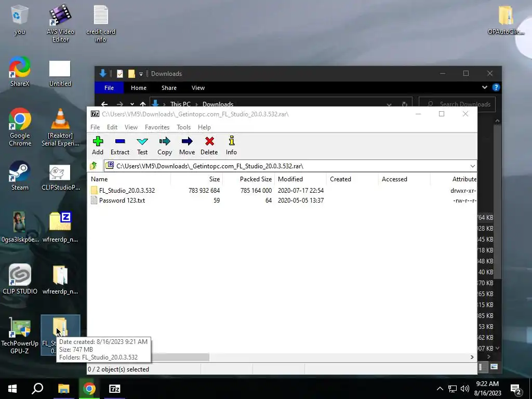This screenshot has height=399, width=532.
Task: Open Windows Search from taskbar
Action: (x=37, y=389)
